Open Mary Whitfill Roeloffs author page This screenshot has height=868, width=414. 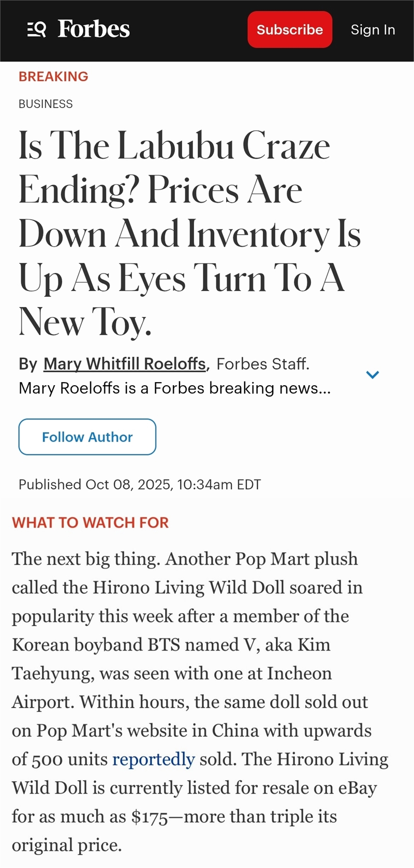pyautogui.click(x=124, y=364)
